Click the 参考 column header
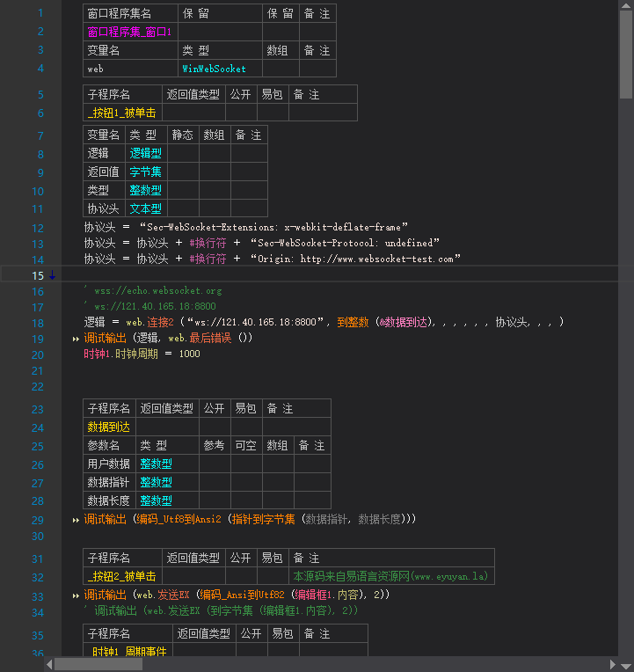Viewport: 634px width, 672px height. click(215, 445)
